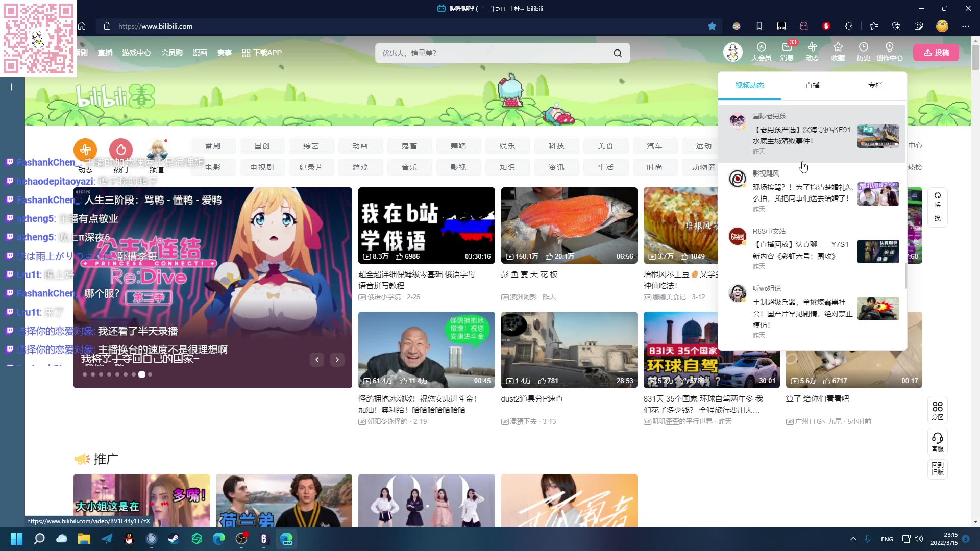980x551 pixels.
Task: Open browser extensions puzzle icon
Action: pos(849,26)
